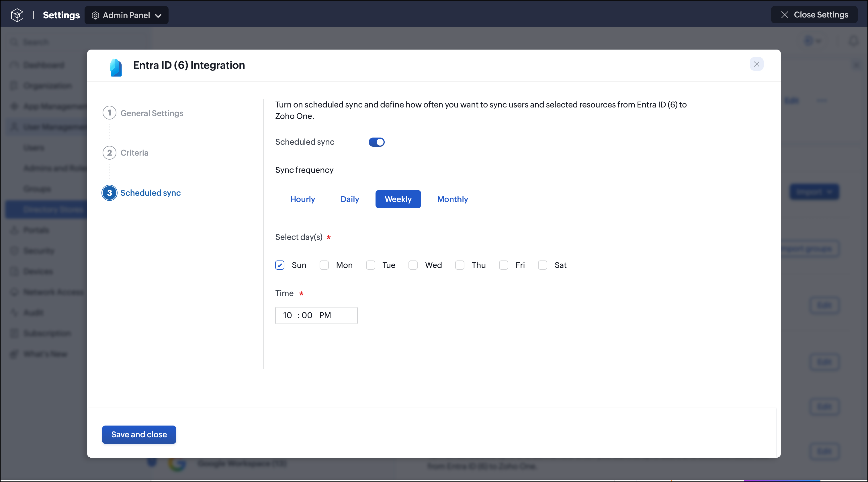Select Daily sync frequency
Viewport: 868px width, 482px height.
point(350,199)
